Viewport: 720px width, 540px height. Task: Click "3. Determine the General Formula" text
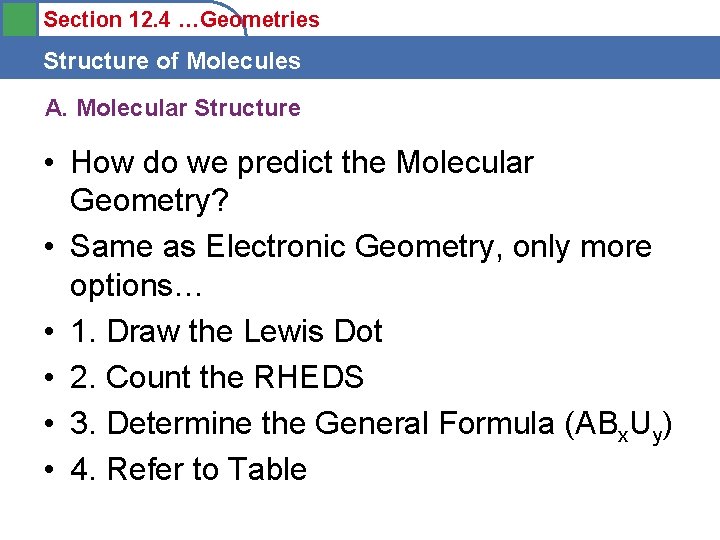[313, 423]
